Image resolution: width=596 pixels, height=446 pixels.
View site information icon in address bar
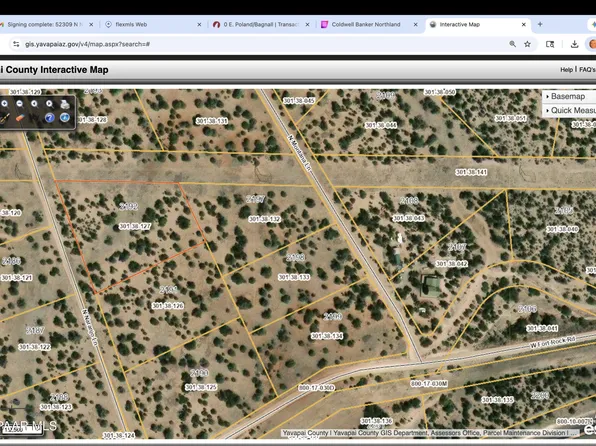(16, 44)
